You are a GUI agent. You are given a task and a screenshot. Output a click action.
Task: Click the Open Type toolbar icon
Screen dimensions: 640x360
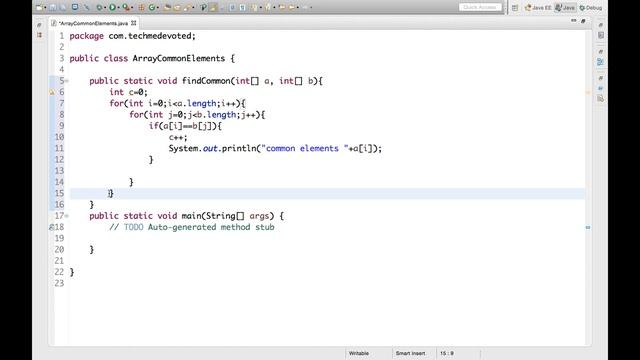coord(167,7)
